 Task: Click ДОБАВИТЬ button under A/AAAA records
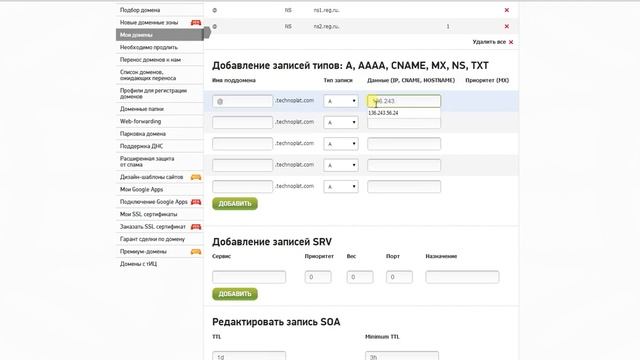(x=235, y=204)
